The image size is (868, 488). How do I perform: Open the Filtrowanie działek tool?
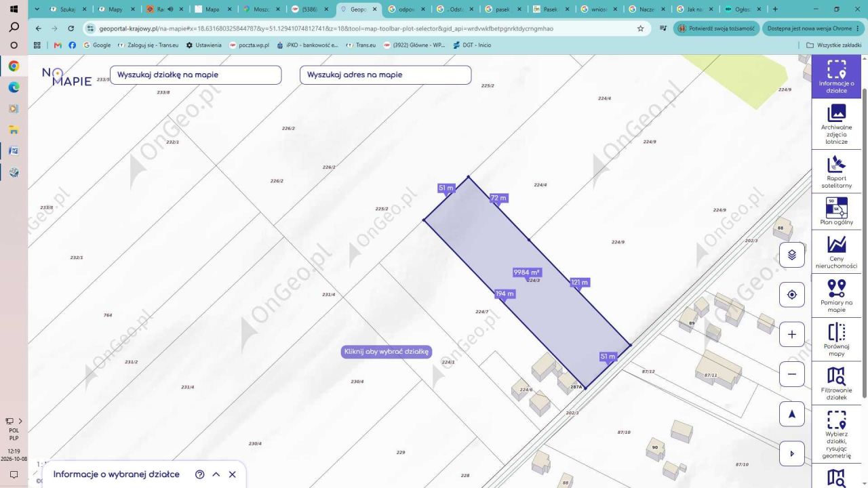[836, 384]
